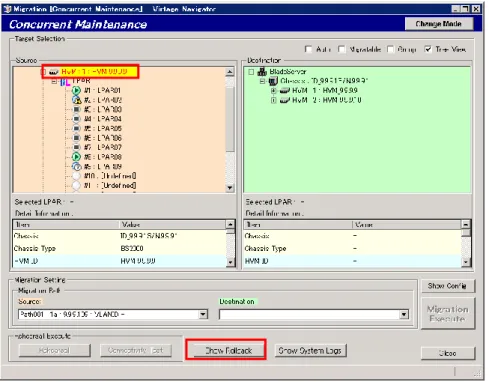Click the status icon of LPAR09
The width and height of the screenshot is (489, 382).
tap(77, 166)
